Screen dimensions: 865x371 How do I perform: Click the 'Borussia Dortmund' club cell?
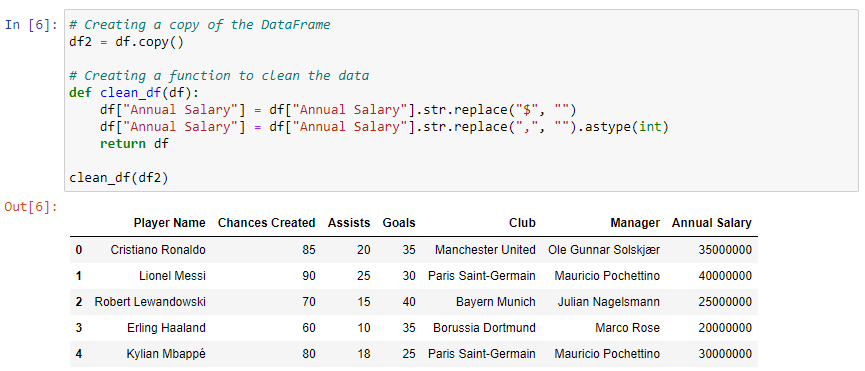click(484, 328)
